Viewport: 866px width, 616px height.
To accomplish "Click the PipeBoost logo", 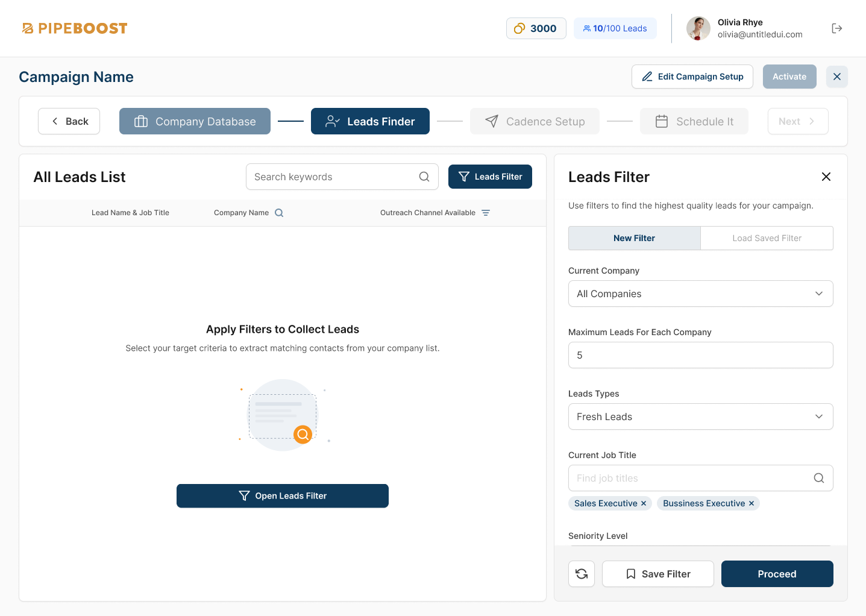I will [x=75, y=28].
